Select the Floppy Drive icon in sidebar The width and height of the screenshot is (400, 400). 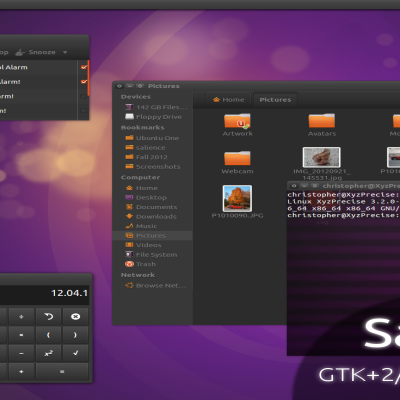[x=129, y=117]
